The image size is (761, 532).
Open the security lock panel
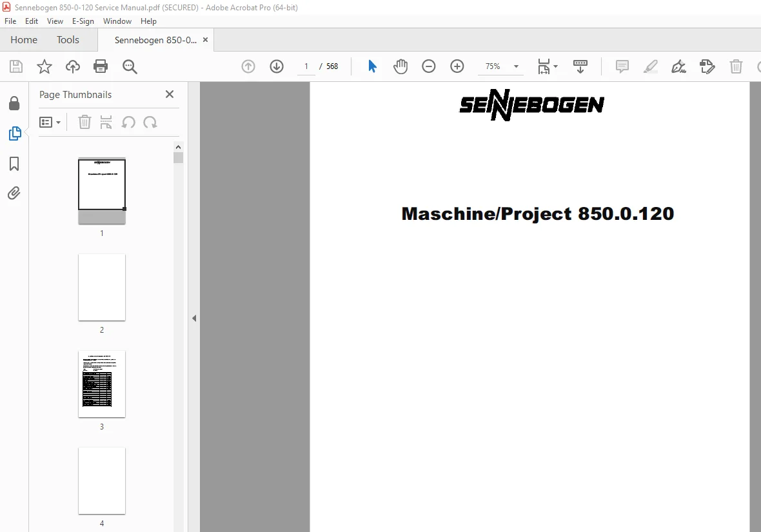[14, 103]
